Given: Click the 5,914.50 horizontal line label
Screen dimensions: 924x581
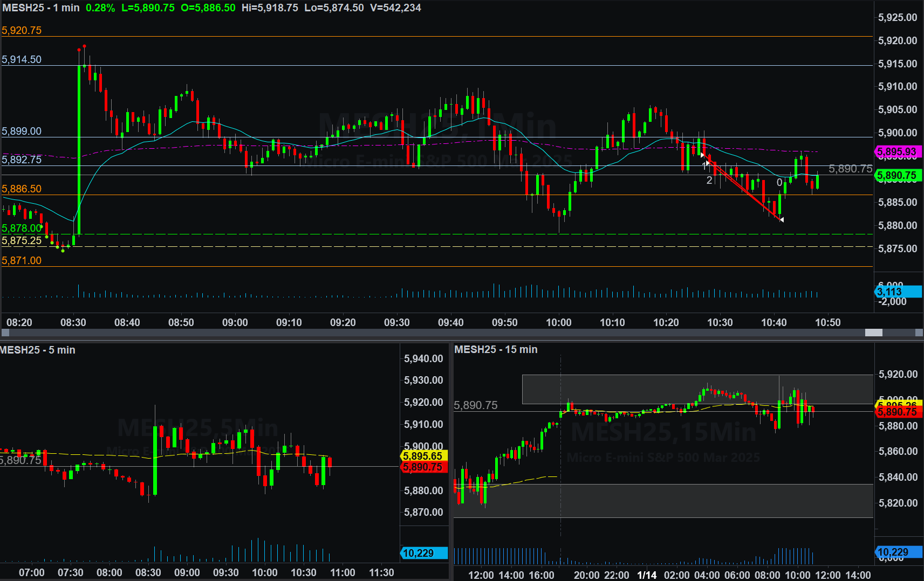Looking at the screenshot, I should (x=22, y=59).
